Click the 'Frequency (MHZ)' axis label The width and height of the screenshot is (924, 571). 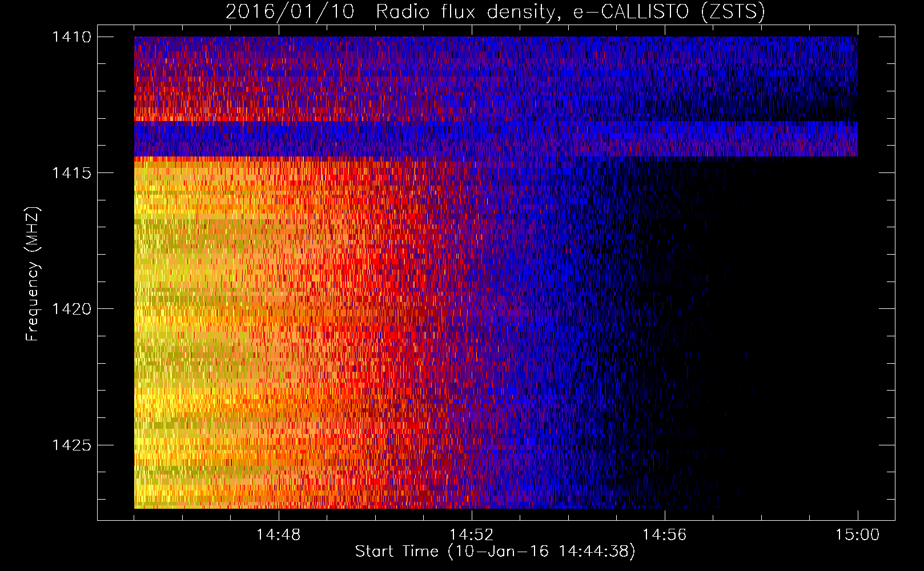(x=33, y=274)
